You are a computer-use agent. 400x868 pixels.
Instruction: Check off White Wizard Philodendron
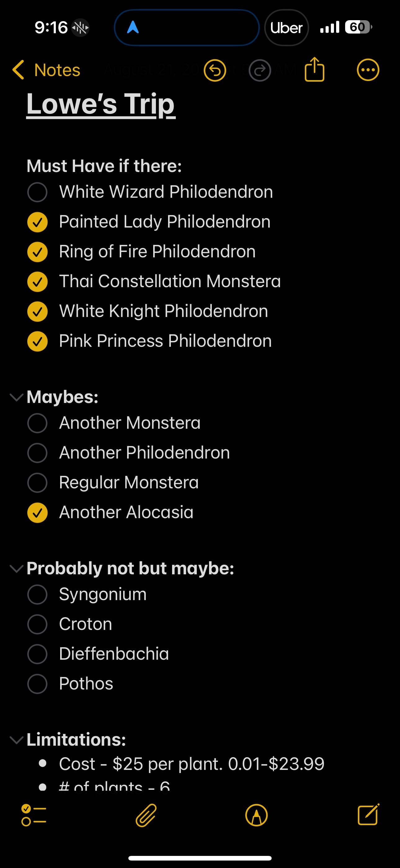(38, 192)
